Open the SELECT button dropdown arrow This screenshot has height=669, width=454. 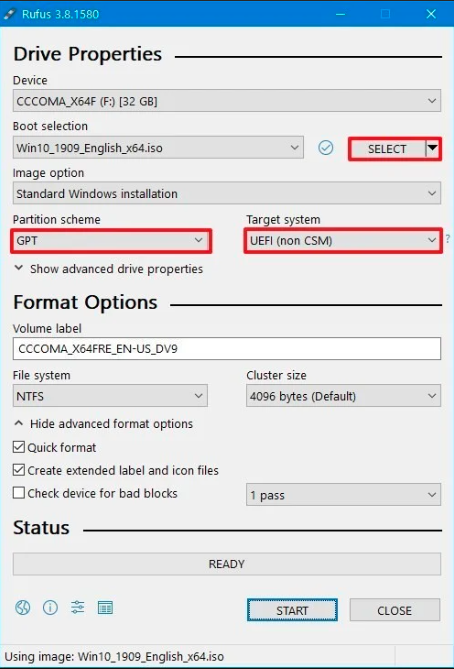click(x=432, y=148)
